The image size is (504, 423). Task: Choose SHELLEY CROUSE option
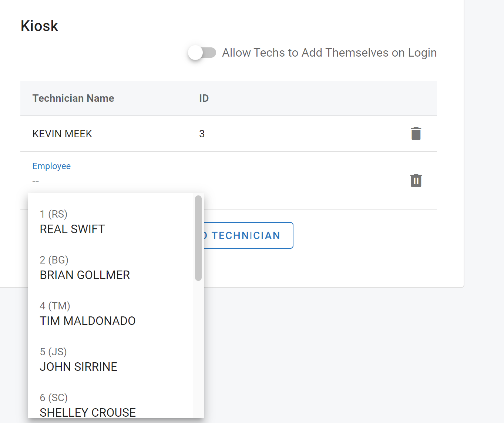tap(88, 412)
